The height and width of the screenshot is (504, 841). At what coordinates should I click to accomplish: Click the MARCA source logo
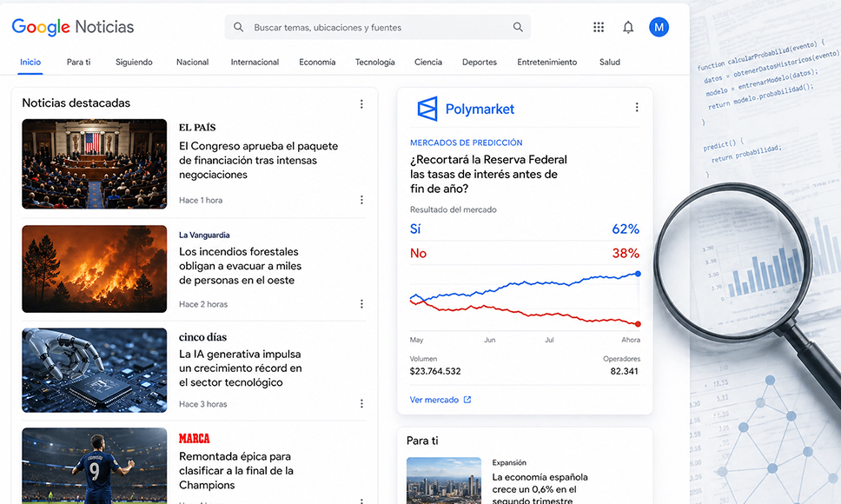(x=194, y=439)
